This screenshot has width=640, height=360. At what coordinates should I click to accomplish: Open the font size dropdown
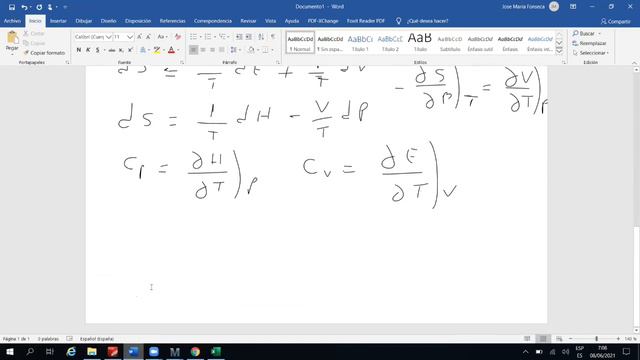tap(130, 37)
